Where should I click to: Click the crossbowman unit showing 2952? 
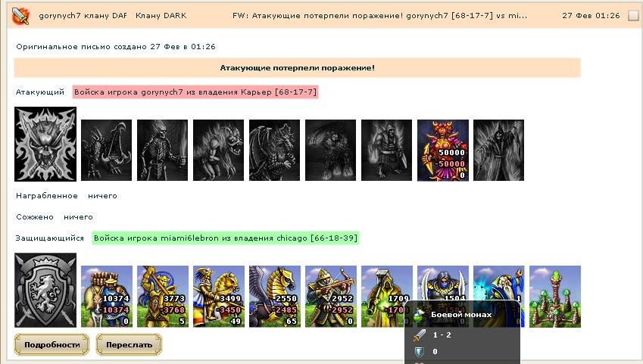coord(331,297)
